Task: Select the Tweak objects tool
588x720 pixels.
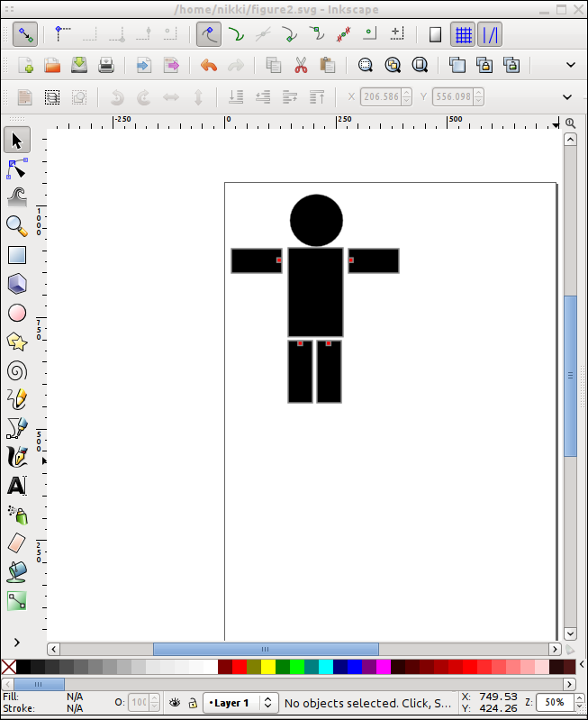Action: coord(17,198)
